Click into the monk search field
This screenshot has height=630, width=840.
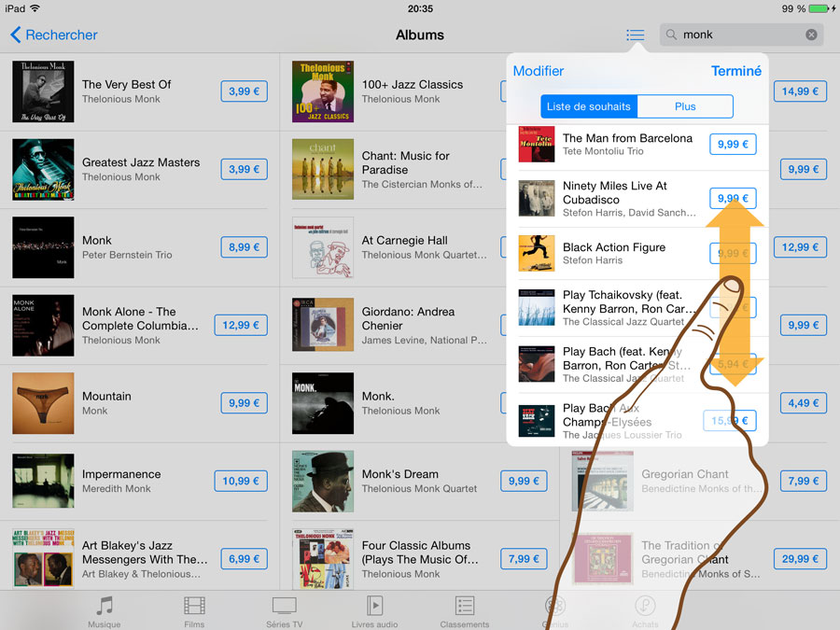[x=741, y=35]
